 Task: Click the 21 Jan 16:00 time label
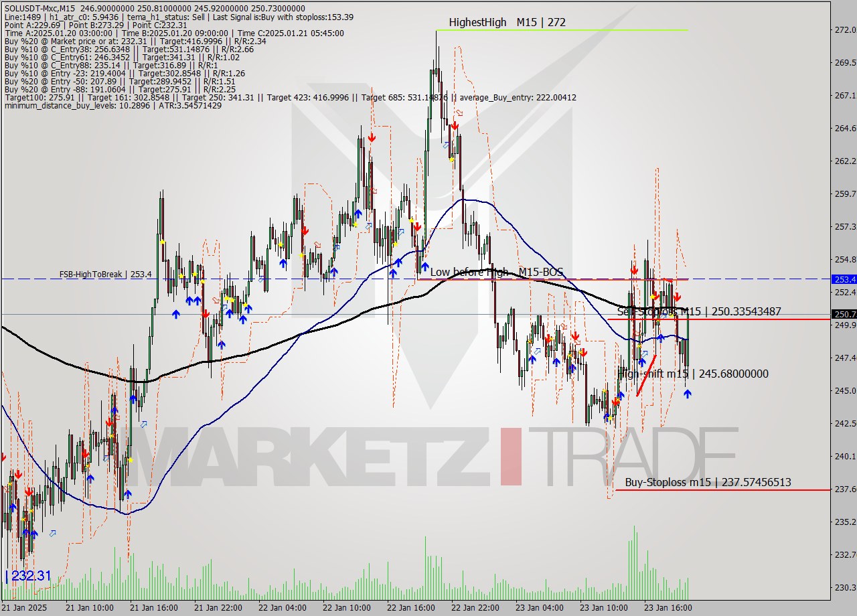click(154, 607)
